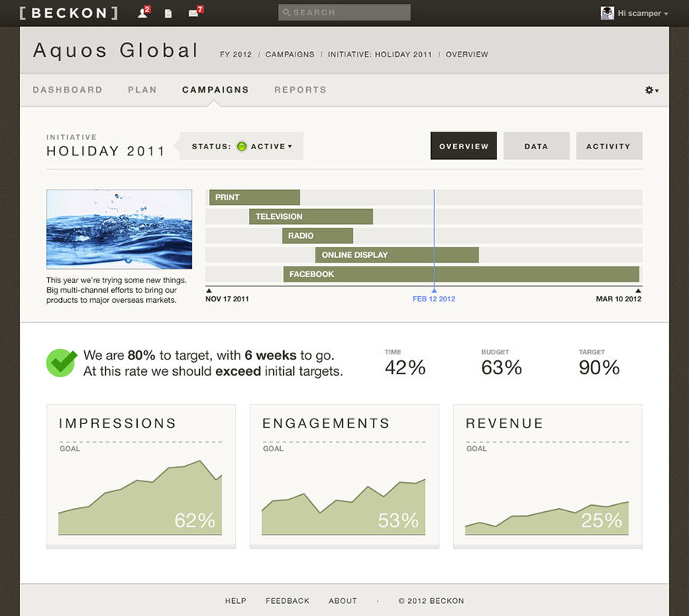Open the Impressions chart card
The height and width of the screenshot is (616, 689).
tap(141, 476)
